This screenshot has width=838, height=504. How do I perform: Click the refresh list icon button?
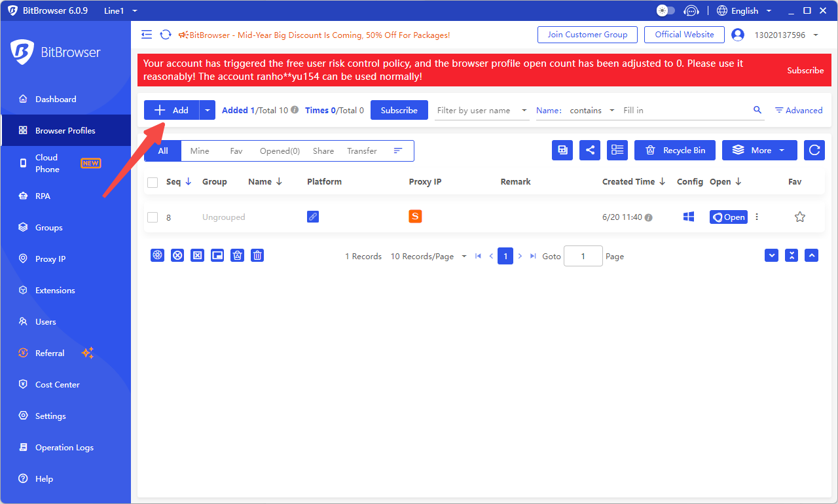tap(814, 150)
